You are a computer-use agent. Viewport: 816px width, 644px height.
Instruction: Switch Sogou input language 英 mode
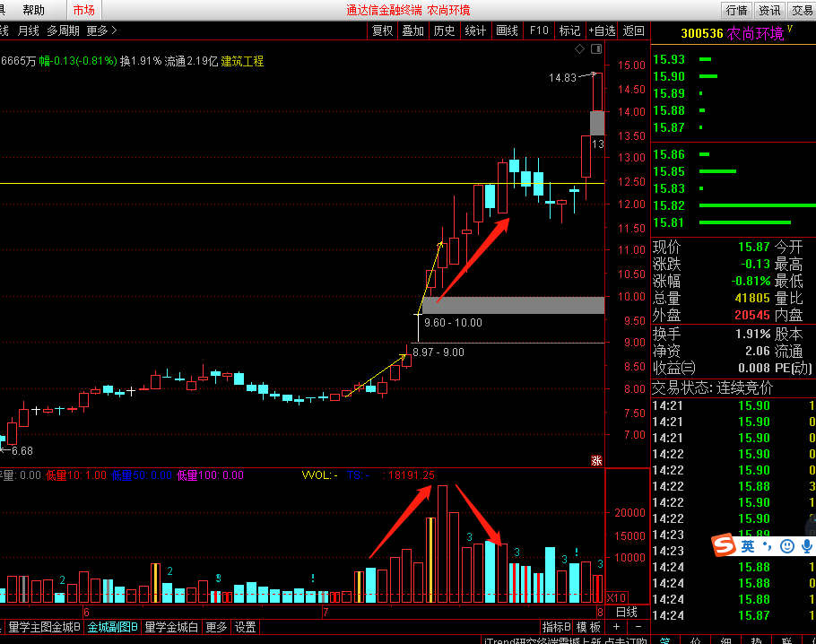tap(748, 546)
